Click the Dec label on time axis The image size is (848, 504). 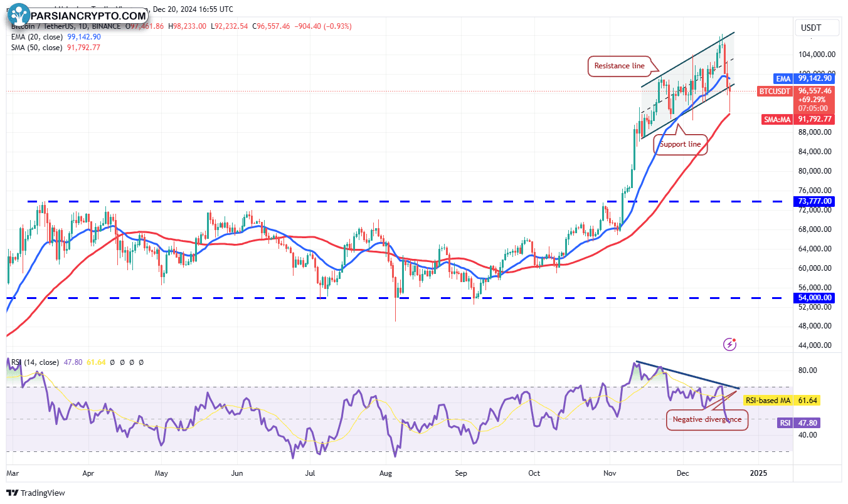[x=684, y=473]
